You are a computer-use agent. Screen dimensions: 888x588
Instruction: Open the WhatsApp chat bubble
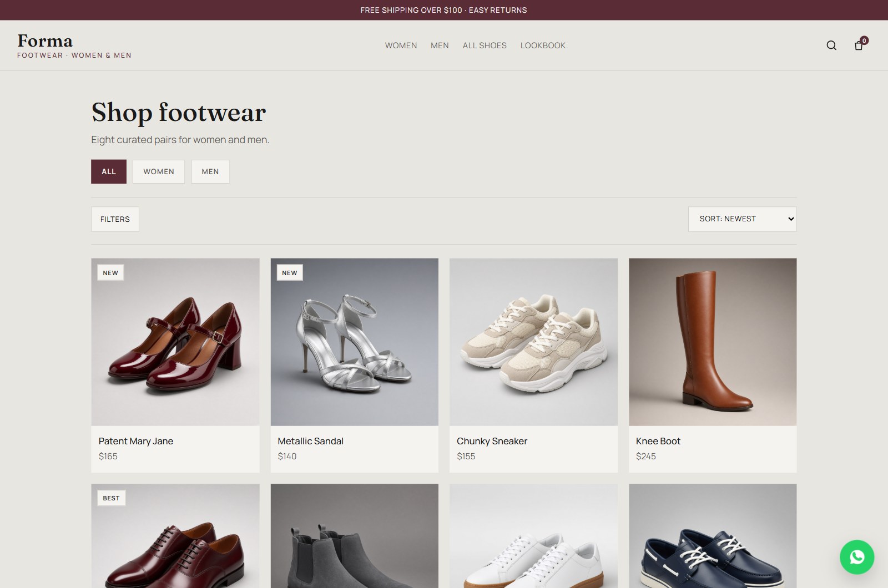coord(857,557)
